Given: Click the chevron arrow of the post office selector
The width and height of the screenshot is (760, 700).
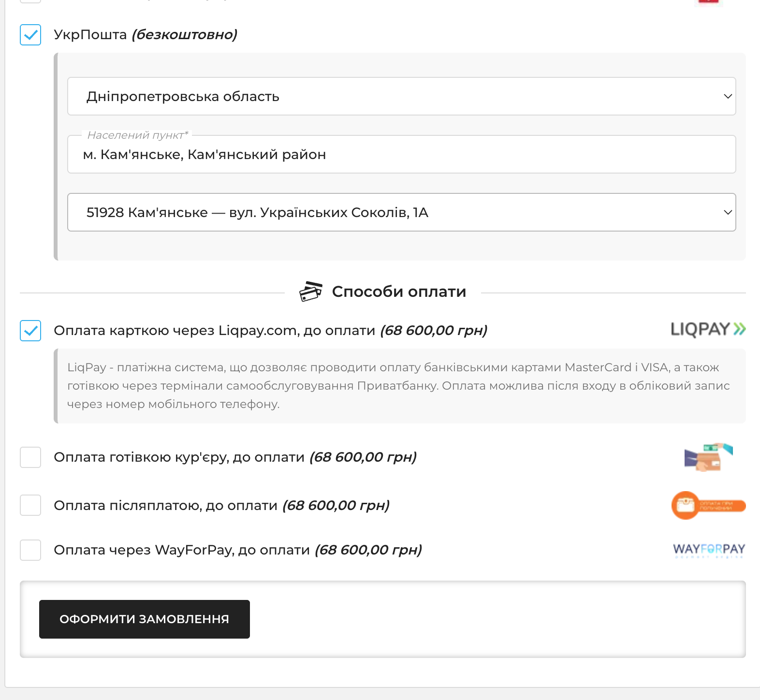Looking at the screenshot, I should (728, 212).
